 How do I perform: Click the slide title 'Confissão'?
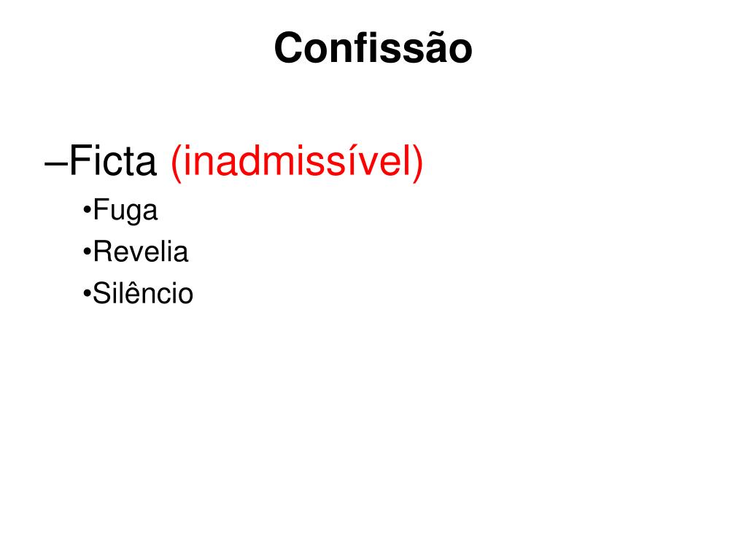(373, 48)
